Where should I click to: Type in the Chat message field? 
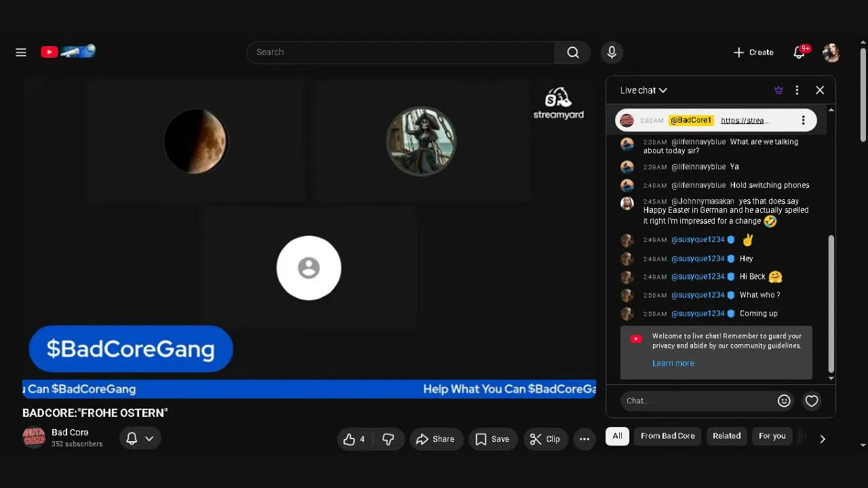pyautogui.click(x=698, y=401)
